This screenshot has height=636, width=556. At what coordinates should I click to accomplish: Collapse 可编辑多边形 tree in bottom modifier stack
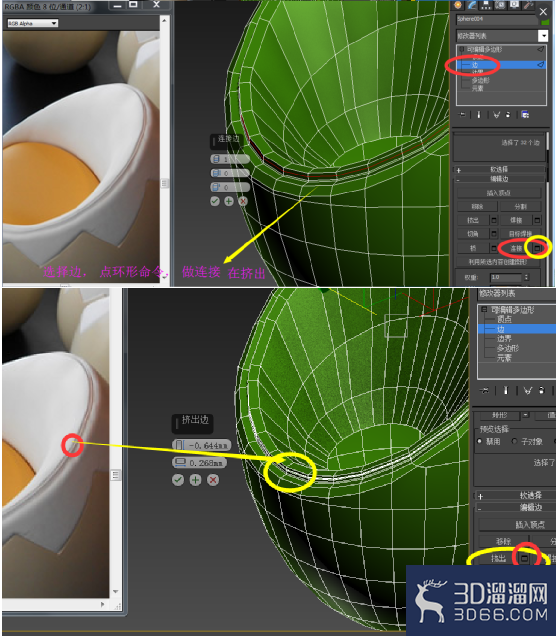tap(484, 309)
